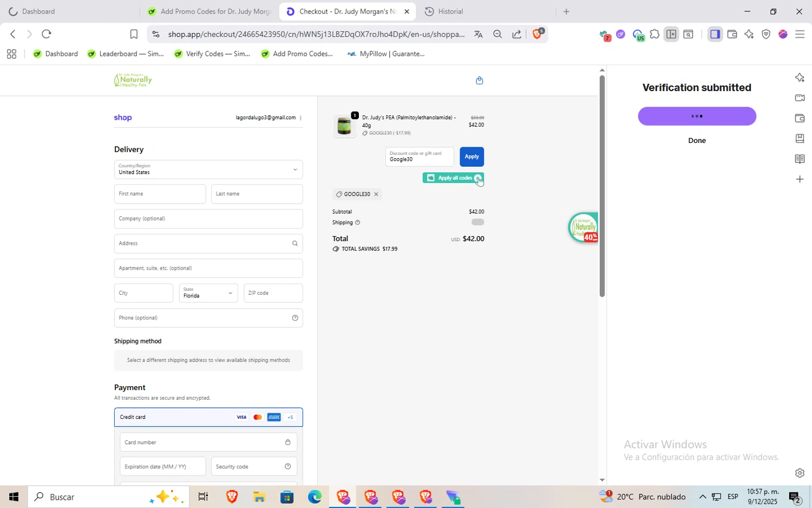
Task: Open the floating Naturally 40% badge
Action: point(584,227)
